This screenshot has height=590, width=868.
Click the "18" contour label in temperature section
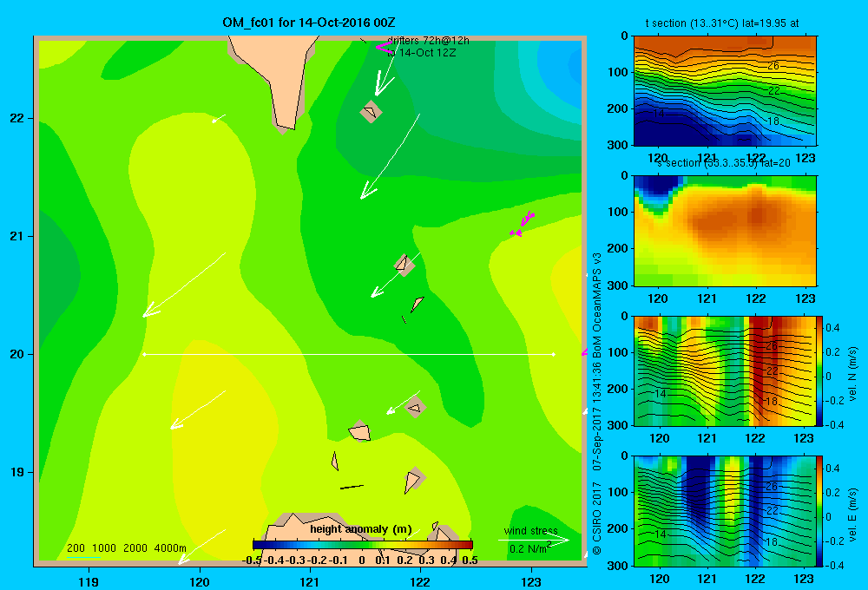pyautogui.click(x=773, y=121)
